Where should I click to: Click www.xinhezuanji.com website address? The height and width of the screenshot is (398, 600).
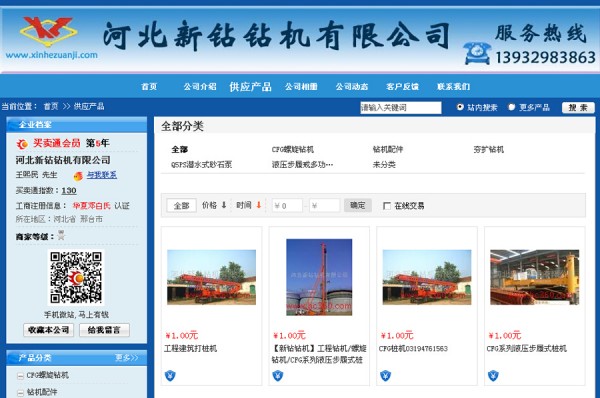tap(52, 55)
